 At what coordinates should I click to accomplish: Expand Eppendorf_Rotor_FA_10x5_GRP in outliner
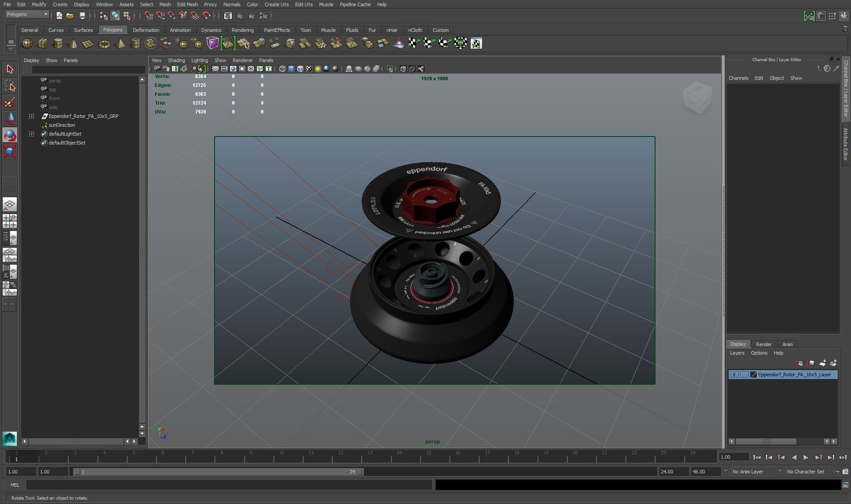pos(31,116)
